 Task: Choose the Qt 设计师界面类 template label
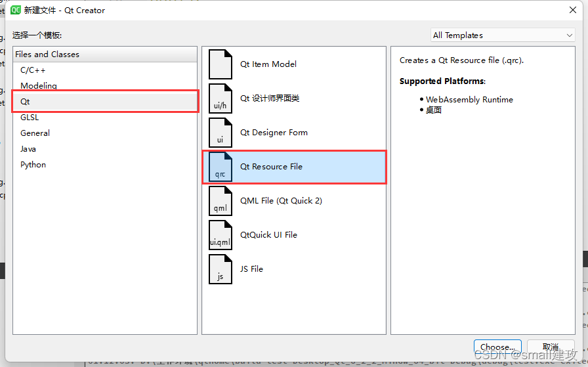[270, 98]
